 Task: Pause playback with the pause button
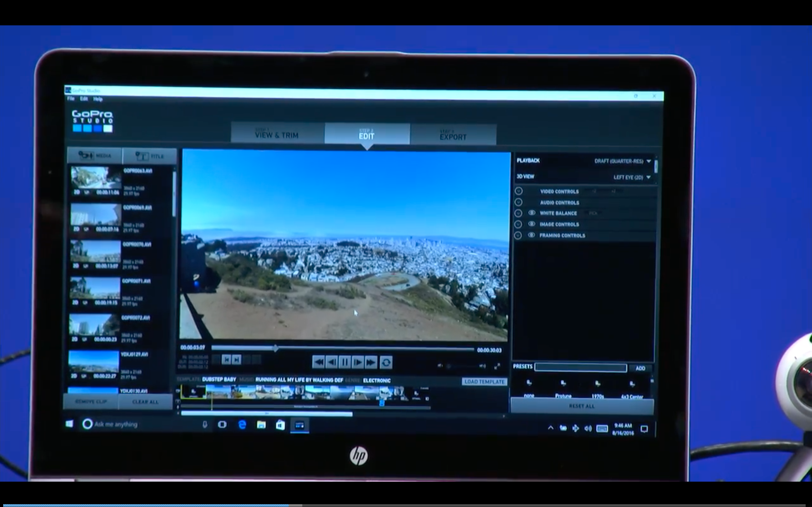pyautogui.click(x=344, y=362)
